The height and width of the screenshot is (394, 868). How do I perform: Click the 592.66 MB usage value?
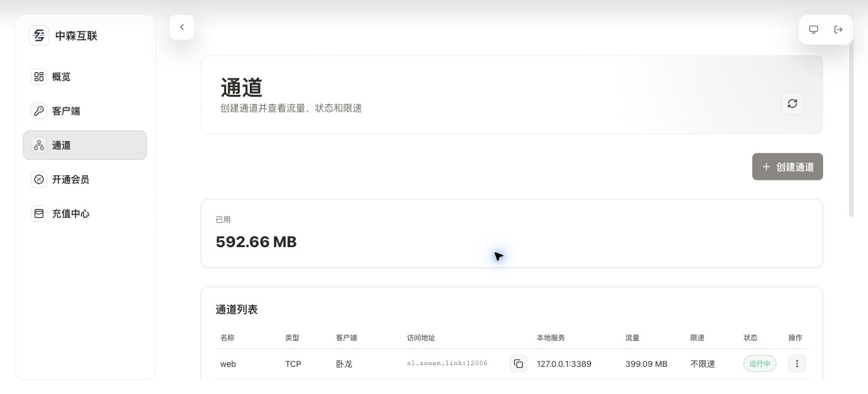tap(256, 242)
